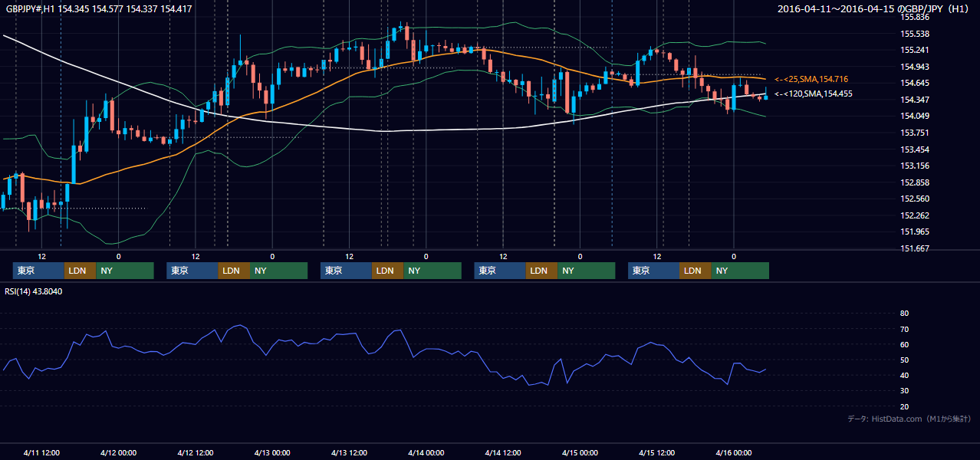
Task: Click the 2016-04-11～2016-04-15 GBP/JPY chart title
Action: click(x=874, y=8)
